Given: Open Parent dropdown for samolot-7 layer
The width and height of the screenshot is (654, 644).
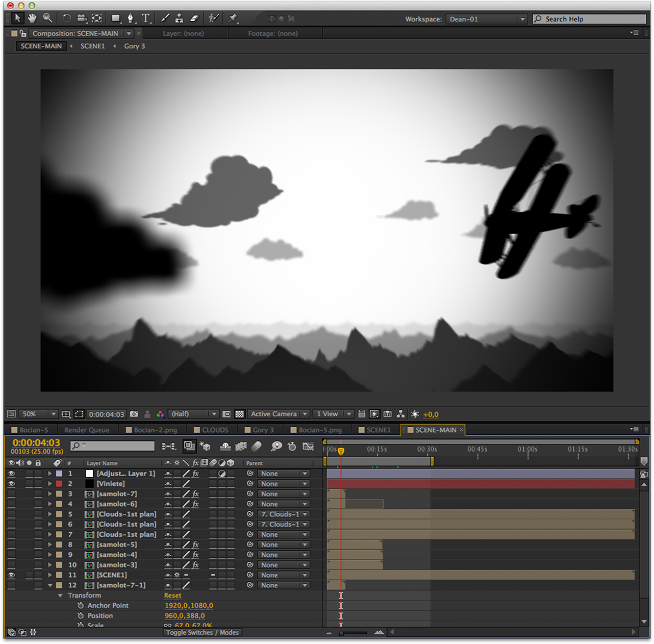Looking at the screenshot, I should [283, 494].
